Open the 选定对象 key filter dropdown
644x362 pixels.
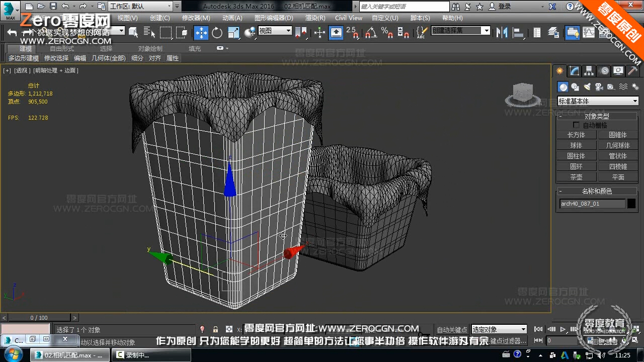pos(499,329)
